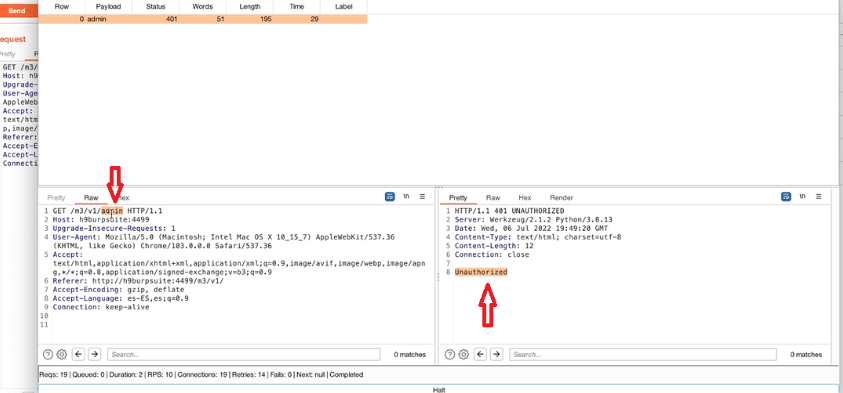Switch the response pane to the Raw tab
Screen dimensions: 843x393
tap(493, 198)
